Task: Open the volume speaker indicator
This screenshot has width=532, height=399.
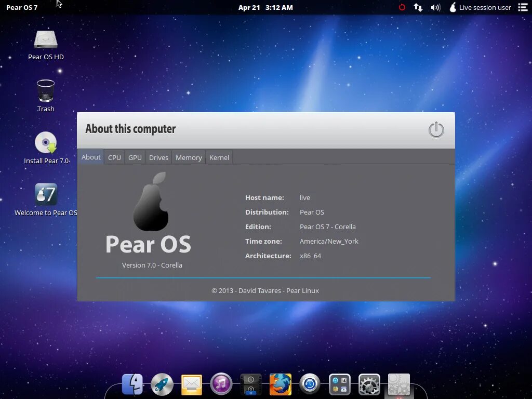Action: (x=435, y=7)
